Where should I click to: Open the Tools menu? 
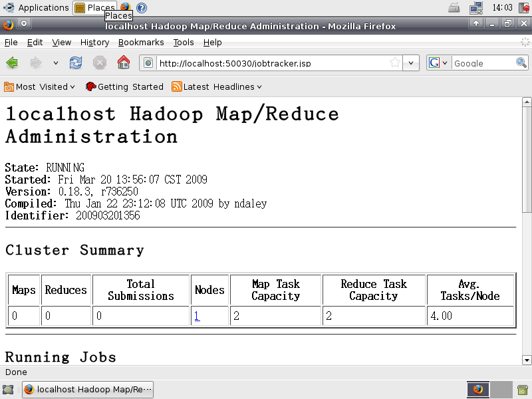184,43
